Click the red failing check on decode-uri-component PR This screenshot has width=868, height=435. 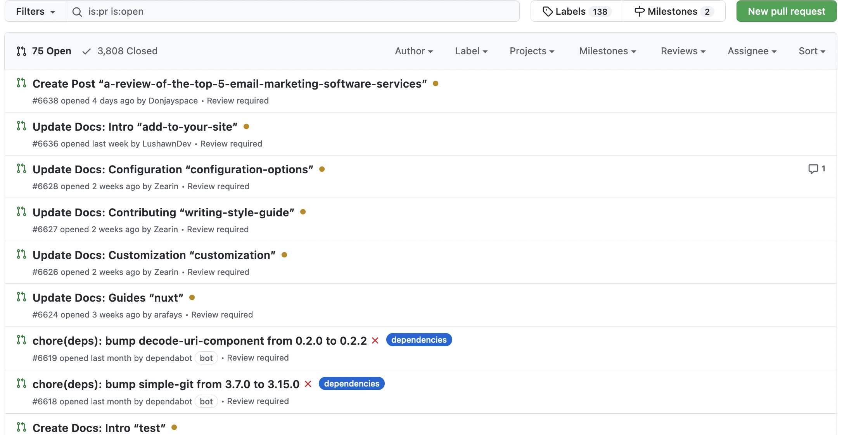[375, 341]
